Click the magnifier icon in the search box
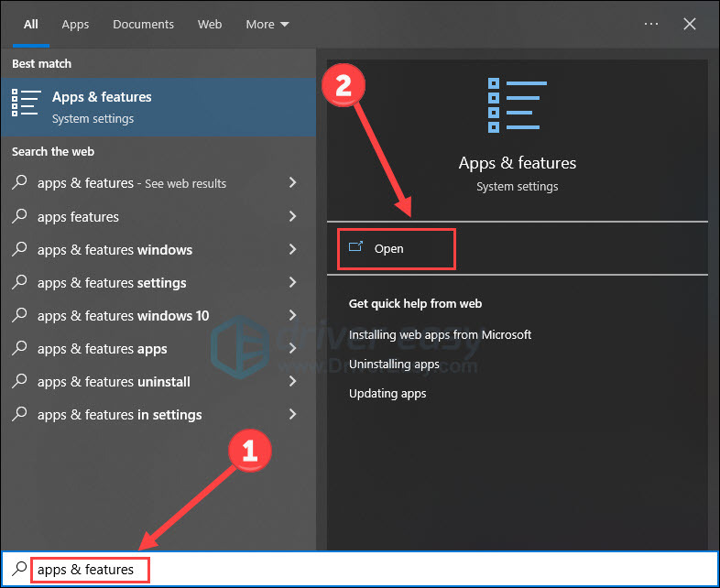This screenshot has width=720, height=588. coord(19,569)
